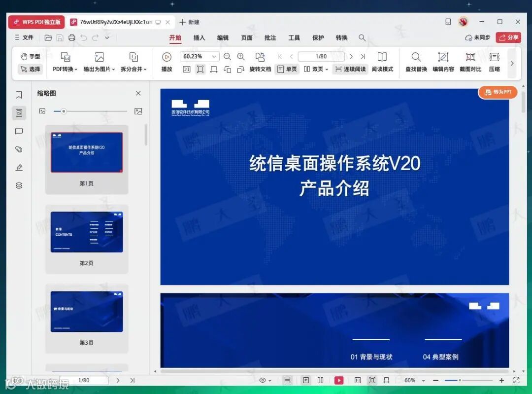The height and width of the screenshot is (394, 532).
Task: Click the fit page icon in ribbon
Action: [200, 70]
